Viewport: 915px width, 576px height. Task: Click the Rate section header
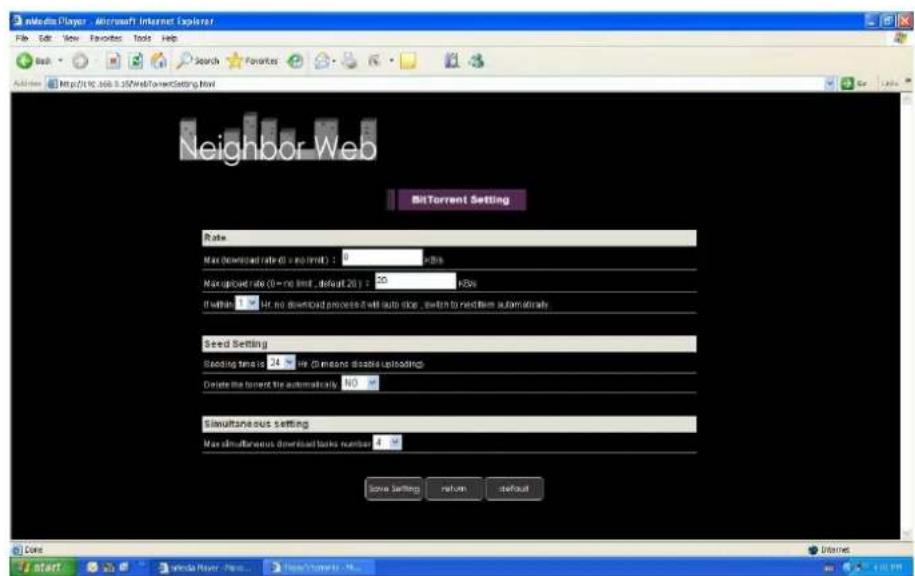[x=449, y=238]
